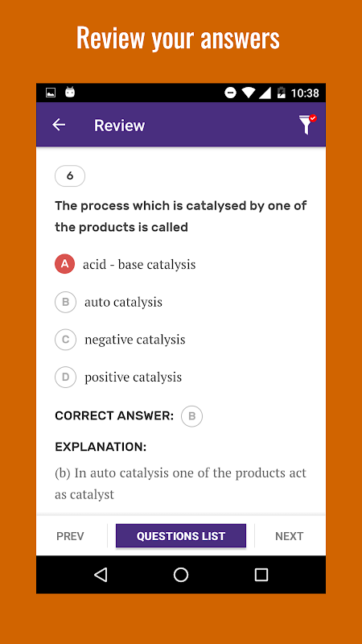The image size is (362, 644).
Task: Tap the Review title text
Action: click(x=119, y=126)
